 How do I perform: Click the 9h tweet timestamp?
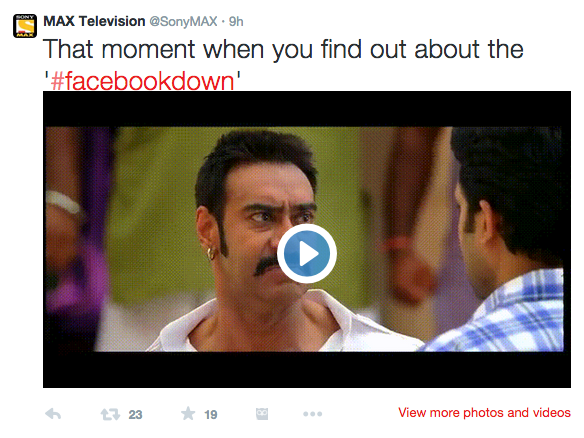coord(236,22)
